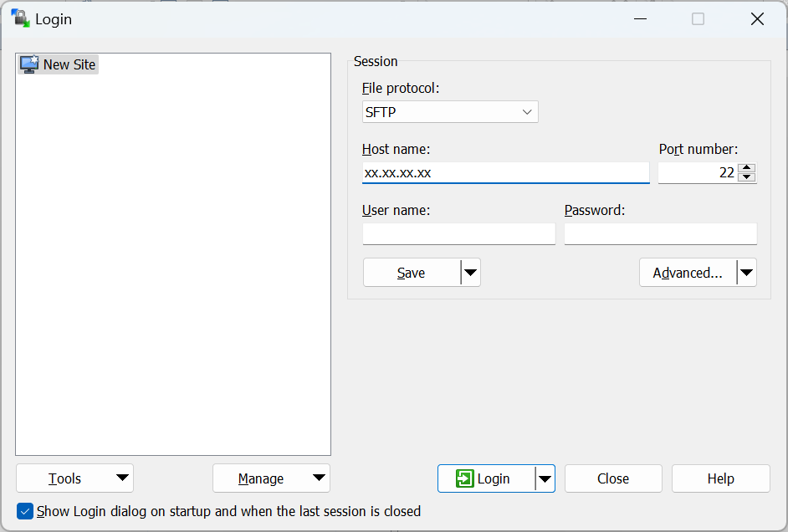
Task: Focus the User name input field
Action: pyautogui.click(x=458, y=233)
